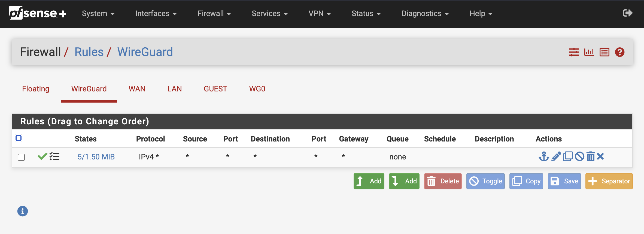The image size is (644, 234).
Task: Delete the rule with the row trash icon
Action: tap(591, 156)
